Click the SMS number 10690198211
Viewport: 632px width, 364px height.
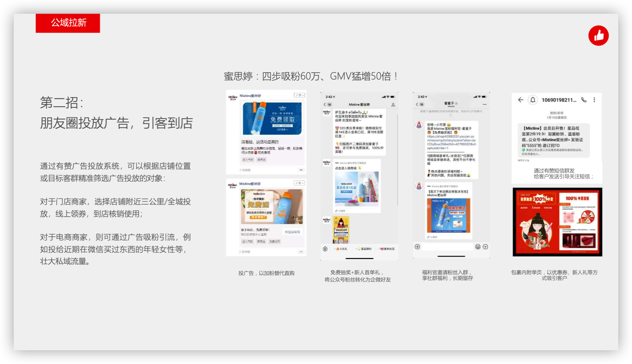tap(559, 100)
